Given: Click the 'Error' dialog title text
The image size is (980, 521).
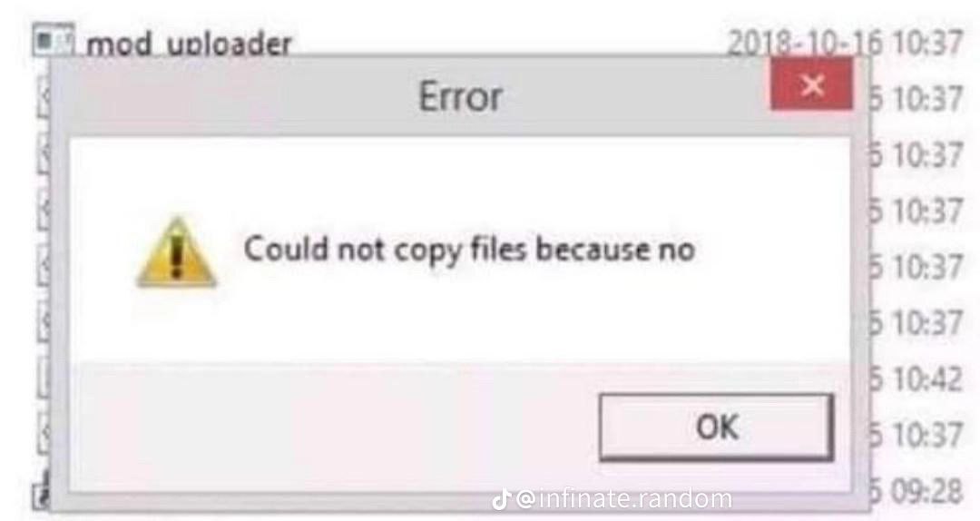Looking at the screenshot, I should [461, 97].
